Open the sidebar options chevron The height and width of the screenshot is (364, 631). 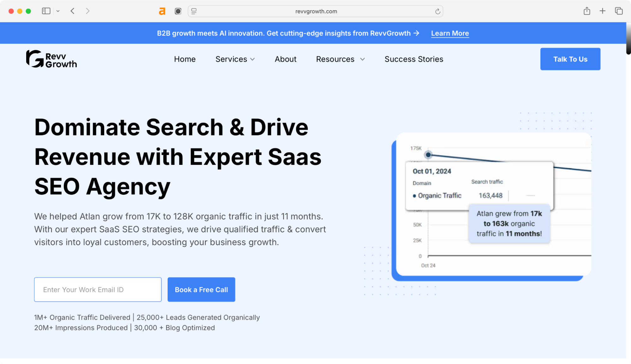pyautogui.click(x=58, y=11)
